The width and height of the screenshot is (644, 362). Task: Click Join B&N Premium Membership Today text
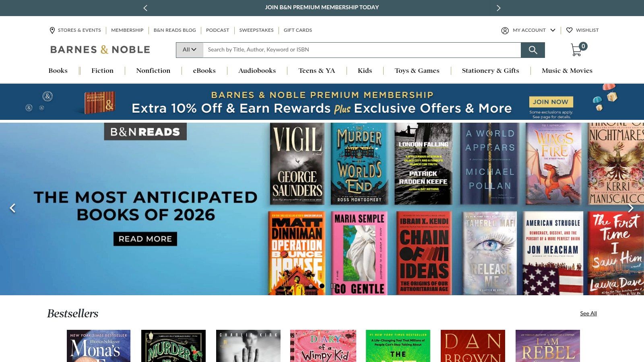tap(322, 7)
